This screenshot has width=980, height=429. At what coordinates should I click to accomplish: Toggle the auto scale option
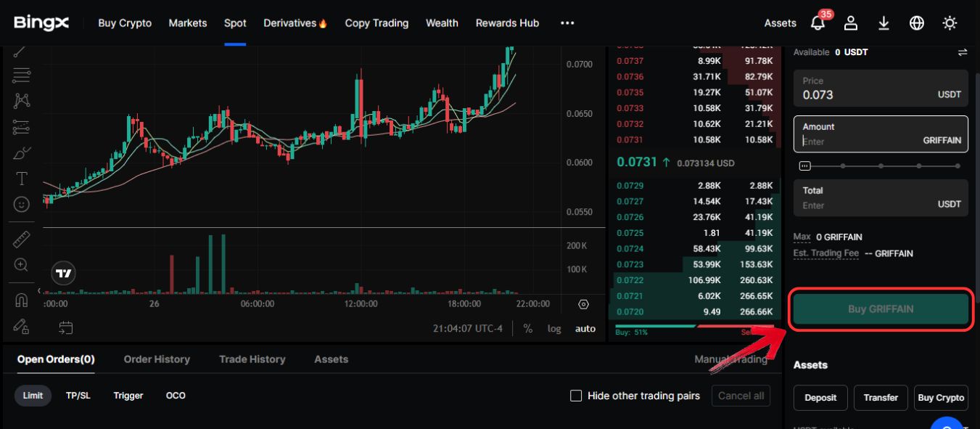point(585,328)
